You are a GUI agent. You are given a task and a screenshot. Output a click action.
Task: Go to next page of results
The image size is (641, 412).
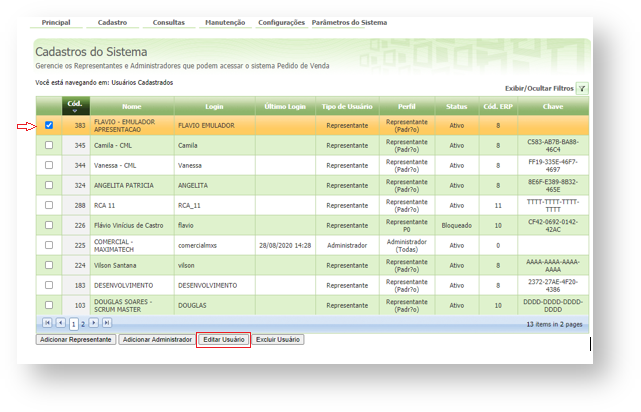[x=94, y=324]
